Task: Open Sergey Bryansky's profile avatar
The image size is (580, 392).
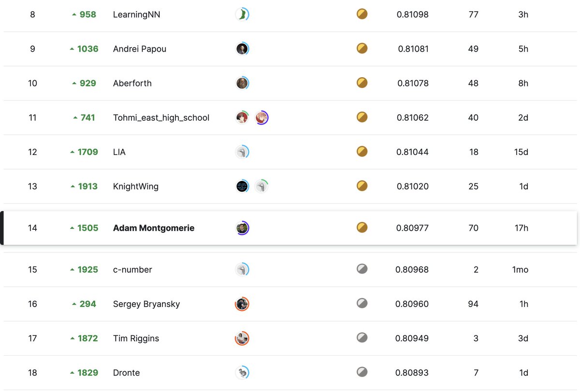Action: [242, 304]
